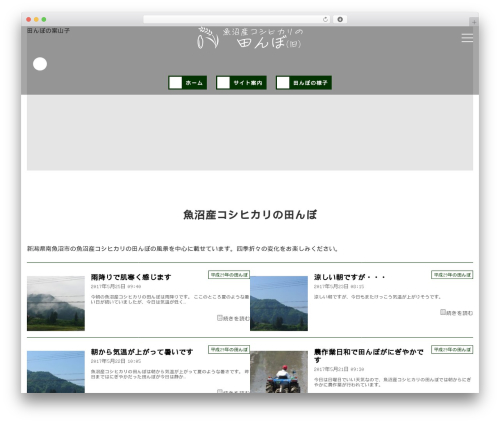Open article 農作業日和で田んぼがにぎやかです
500x423 pixels.
[369, 356]
